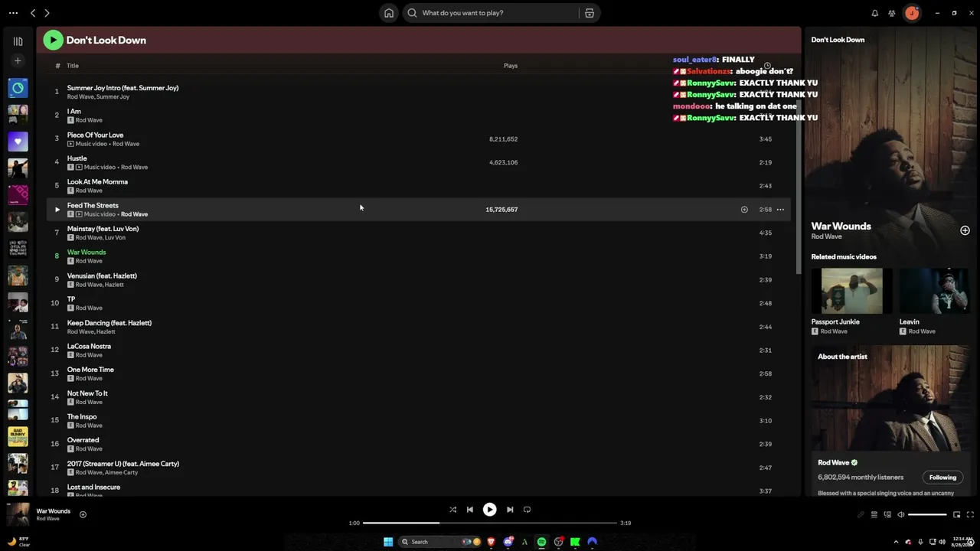The image size is (980, 551).
Task: Open the blue circle playlist in sidebar
Action: click(18, 88)
